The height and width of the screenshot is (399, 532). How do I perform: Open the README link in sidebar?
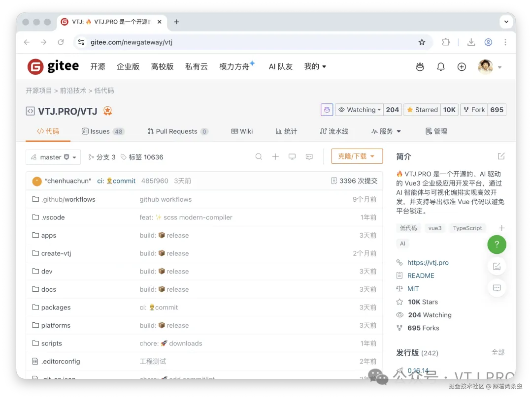pyautogui.click(x=420, y=276)
